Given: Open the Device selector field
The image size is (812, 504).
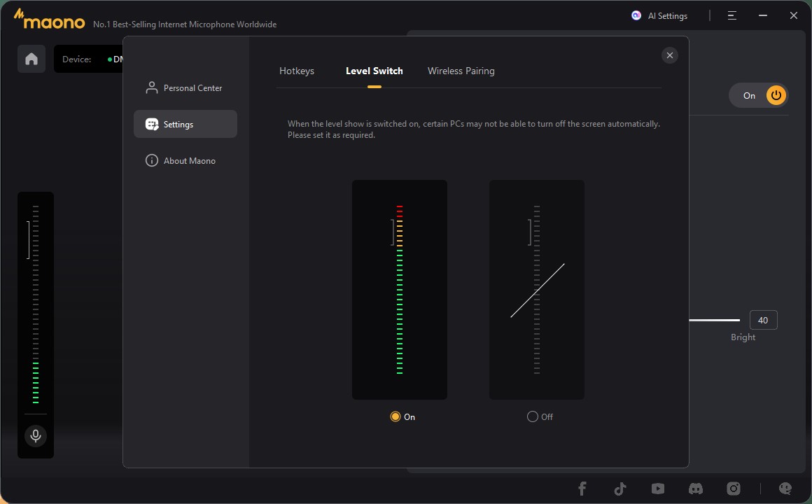Looking at the screenshot, I should (91, 59).
